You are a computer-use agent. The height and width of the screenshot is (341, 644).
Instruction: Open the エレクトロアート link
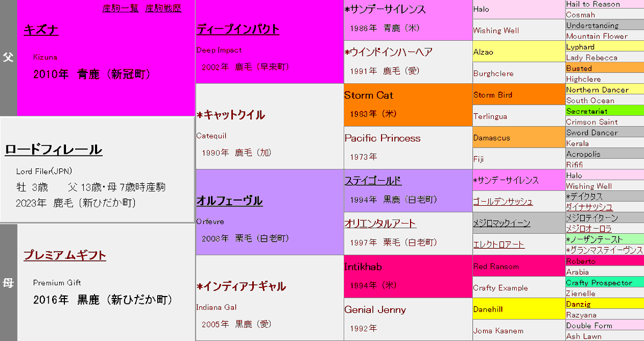click(x=499, y=244)
